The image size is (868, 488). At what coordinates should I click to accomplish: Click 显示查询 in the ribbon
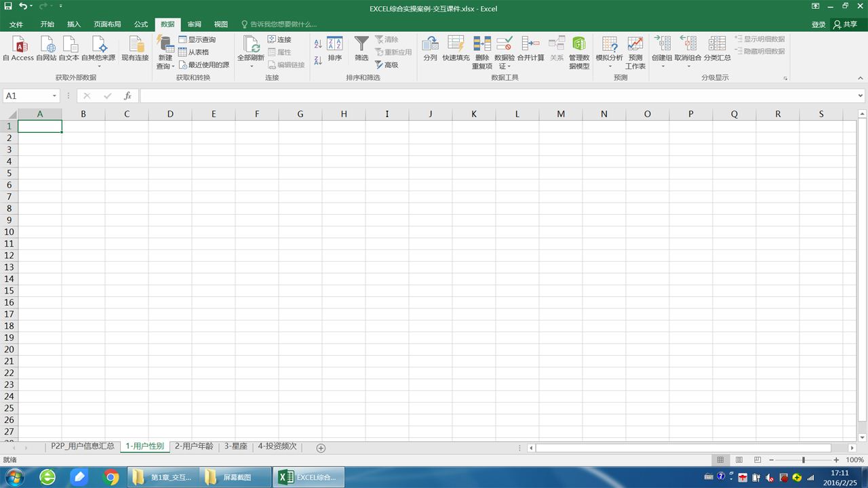197,40
